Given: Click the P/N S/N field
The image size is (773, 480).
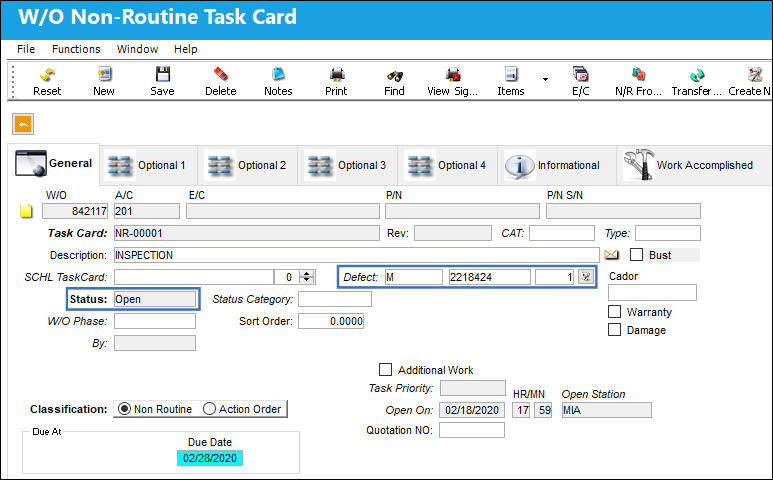Looking at the screenshot, I should point(623,211).
